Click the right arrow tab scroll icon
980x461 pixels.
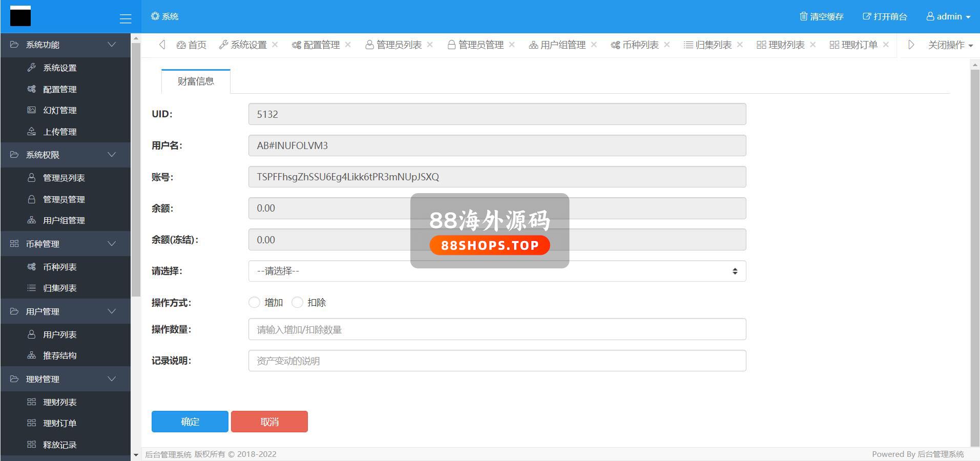point(911,45)
